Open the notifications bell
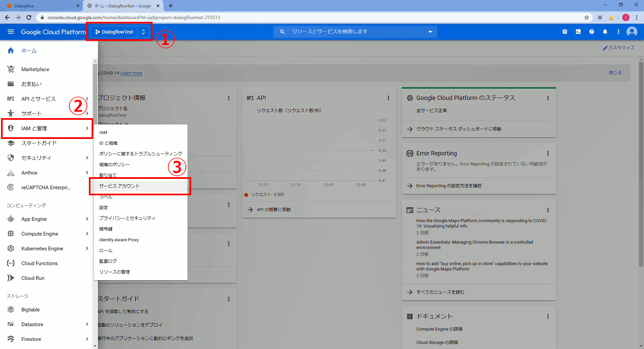Screen dimensions: 644x349 pos(605,32)
